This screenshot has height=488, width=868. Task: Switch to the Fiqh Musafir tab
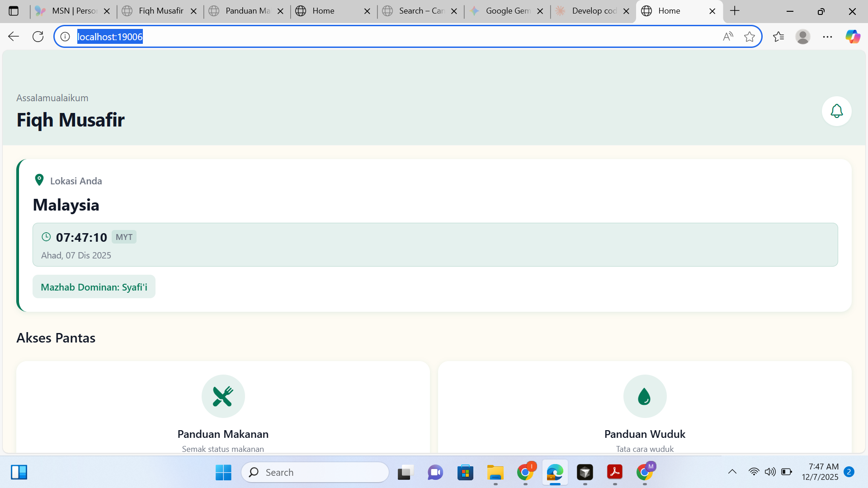click(160, 11)
